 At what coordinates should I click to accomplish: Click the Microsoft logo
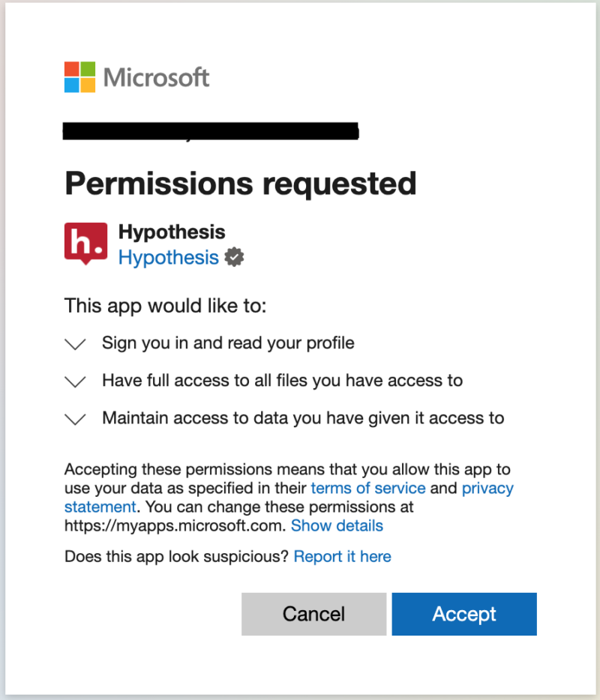(x=136, y=76)
